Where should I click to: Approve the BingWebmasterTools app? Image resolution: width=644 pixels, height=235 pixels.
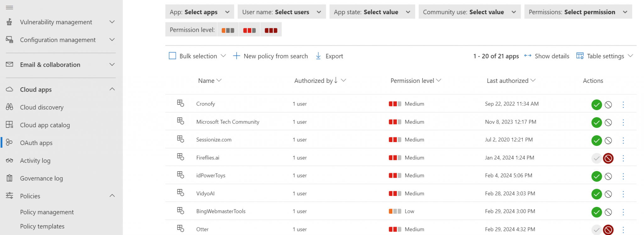tap(596, 212)
